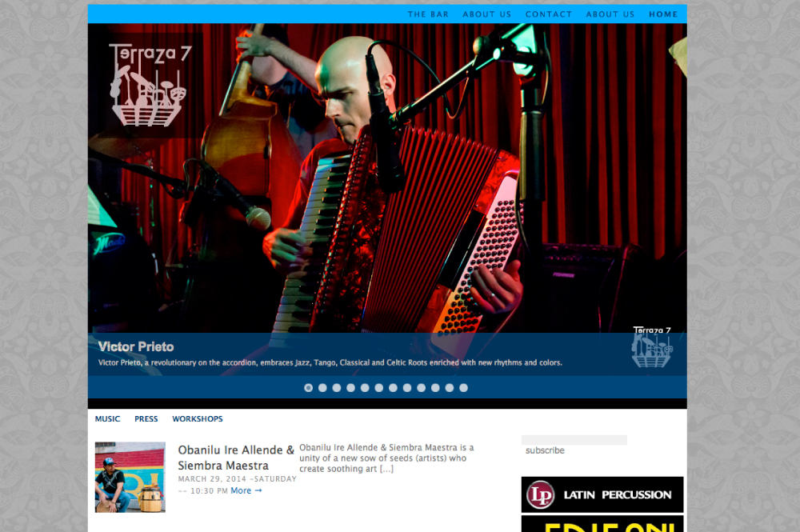Click the Terraza 7 logo at top left

149,85
